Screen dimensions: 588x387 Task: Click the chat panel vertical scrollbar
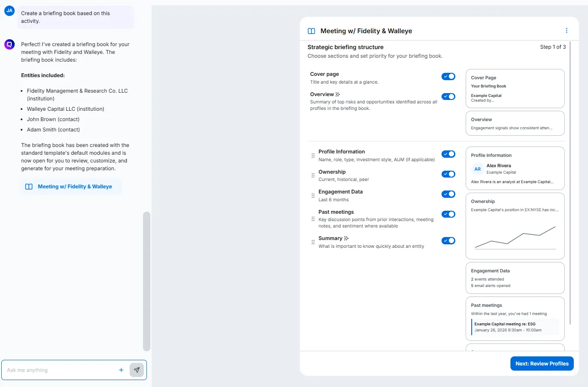[x=146, y=281]
